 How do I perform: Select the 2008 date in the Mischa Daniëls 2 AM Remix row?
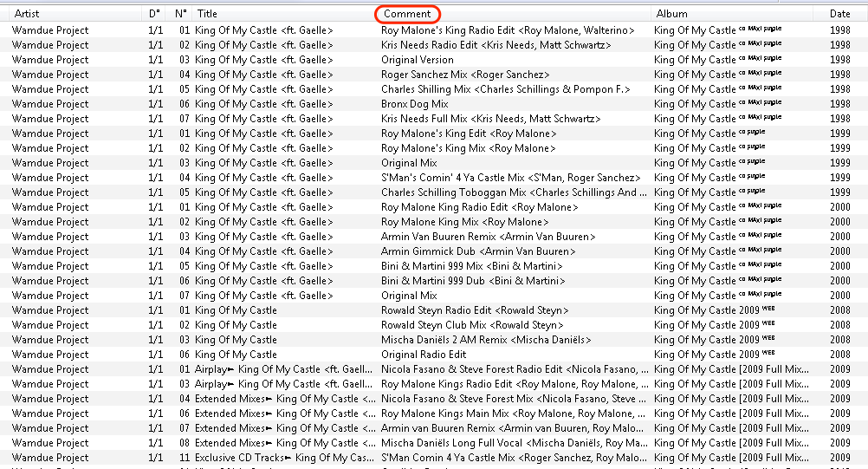pos(839,340)
